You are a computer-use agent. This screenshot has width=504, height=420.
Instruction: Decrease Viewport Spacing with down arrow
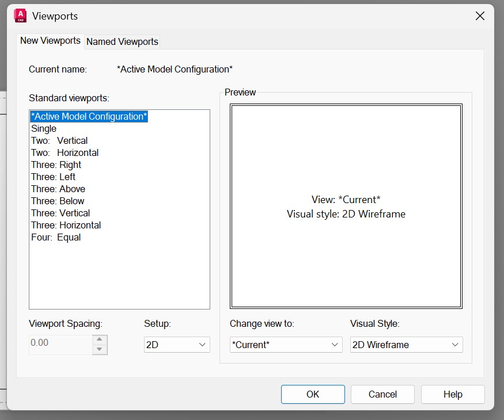(x=100, y=349)
